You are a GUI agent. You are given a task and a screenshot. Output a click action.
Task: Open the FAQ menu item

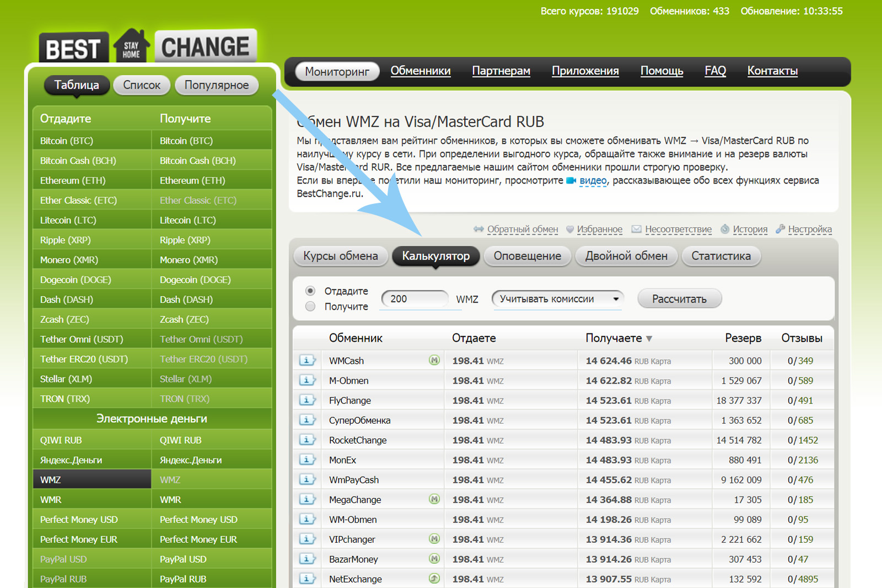pyautogui.click(x=715, y=71)
